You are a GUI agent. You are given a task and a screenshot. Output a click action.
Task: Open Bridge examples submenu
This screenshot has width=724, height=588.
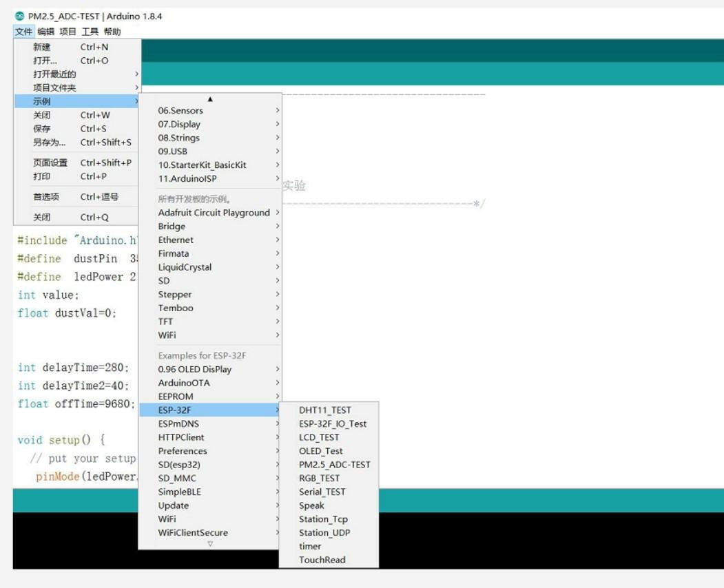(x=210, y=226)
